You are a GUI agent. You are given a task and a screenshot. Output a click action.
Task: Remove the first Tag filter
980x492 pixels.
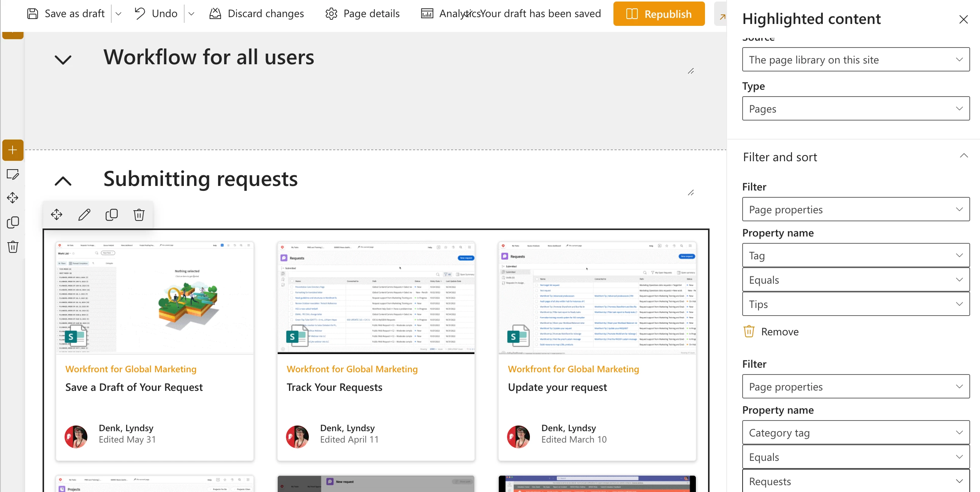[771, 332]
